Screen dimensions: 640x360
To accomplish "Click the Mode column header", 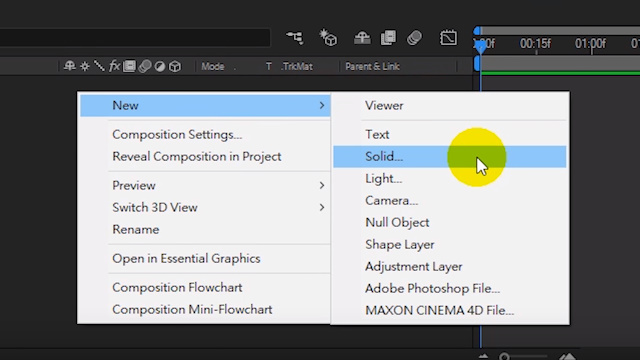I will (x=213, y=67).
